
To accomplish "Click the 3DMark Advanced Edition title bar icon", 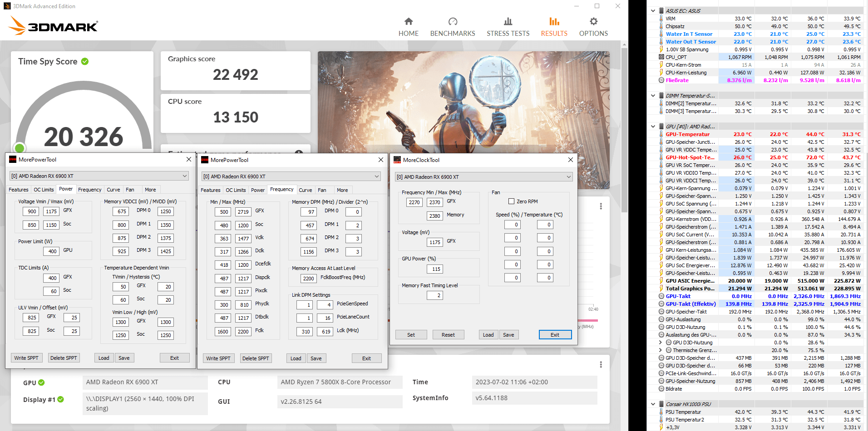I will pyautogui.click(x=7, y=6).
